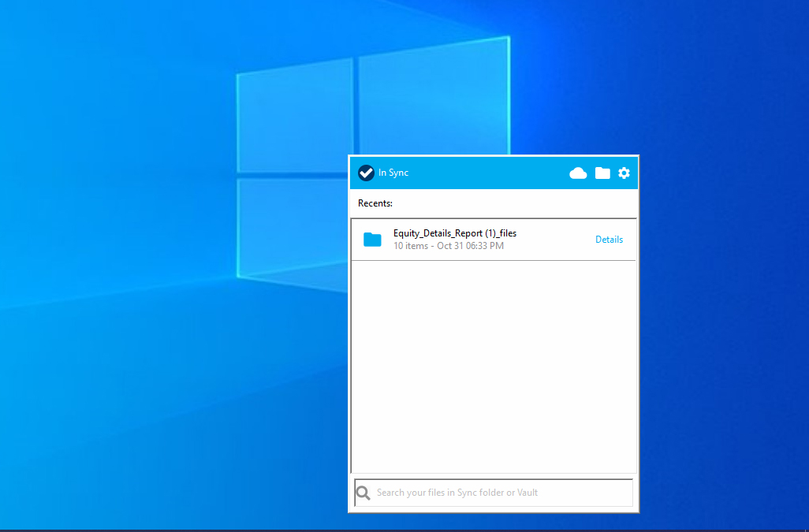Open settings via the gear icon

point(624,173)
